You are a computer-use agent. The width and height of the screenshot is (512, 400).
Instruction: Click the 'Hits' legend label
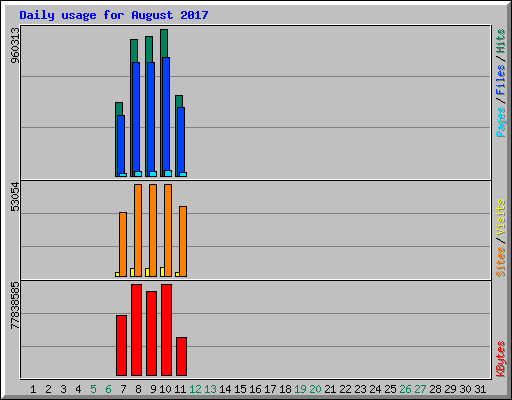501,41
